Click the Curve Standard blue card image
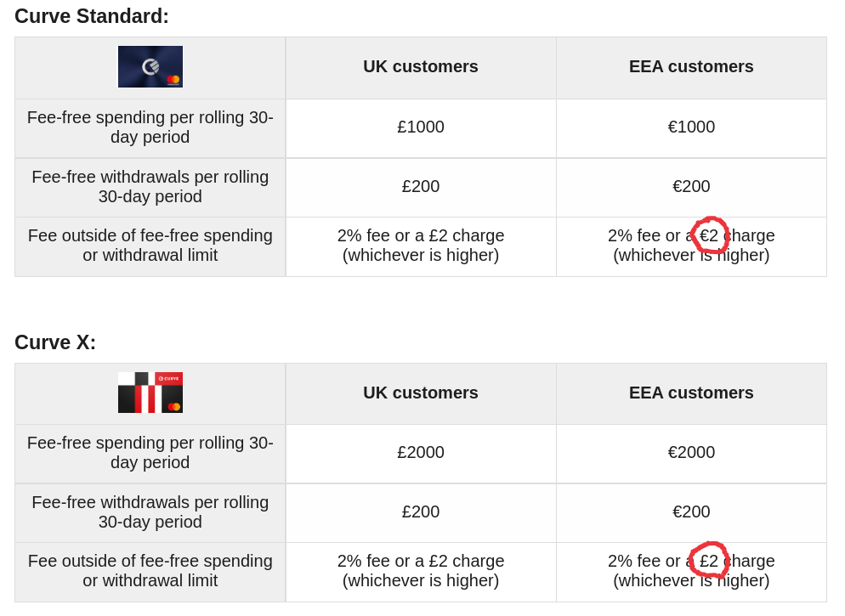Screen dimensions: 845x616 (150, 67)
